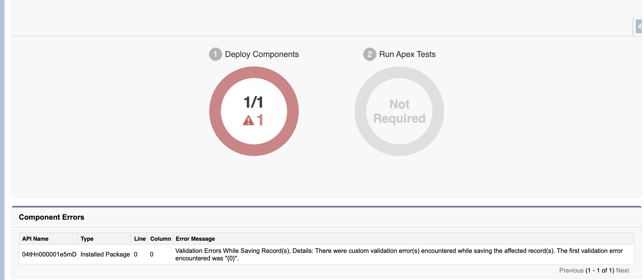
Task: Click the Not Required Apex Tests circle
Action: tap(399, 110)
